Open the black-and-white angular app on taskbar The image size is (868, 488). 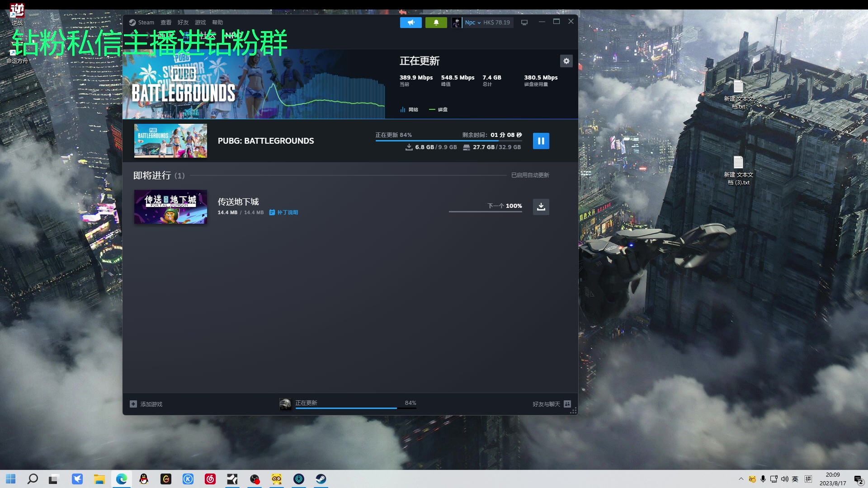pos(232,479)
